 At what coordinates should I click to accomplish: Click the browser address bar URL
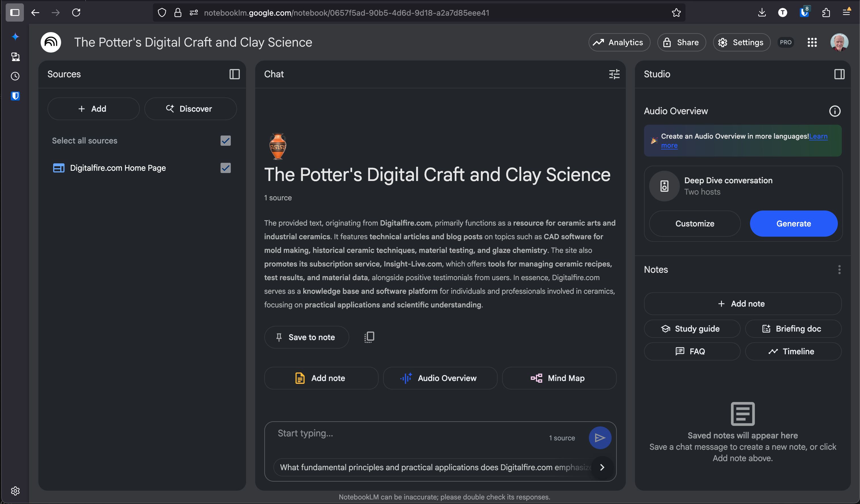pyautogui.click(x=346, y=13)
